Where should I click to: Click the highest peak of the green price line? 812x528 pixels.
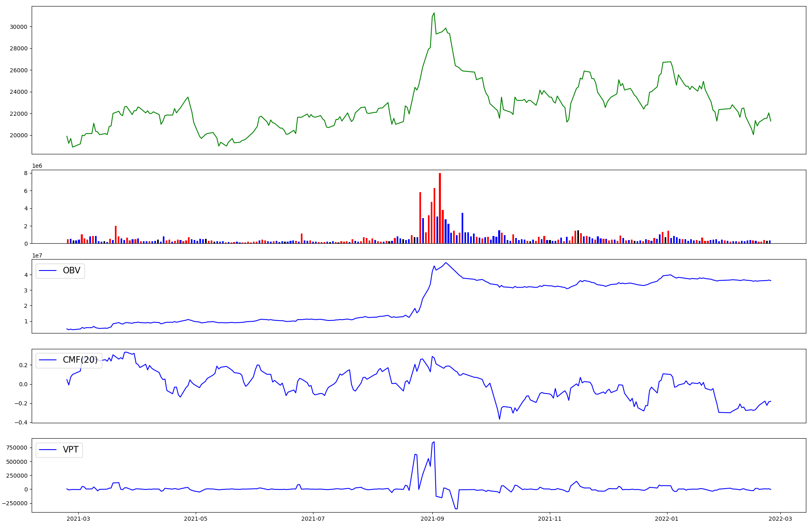tap(434, 13)
